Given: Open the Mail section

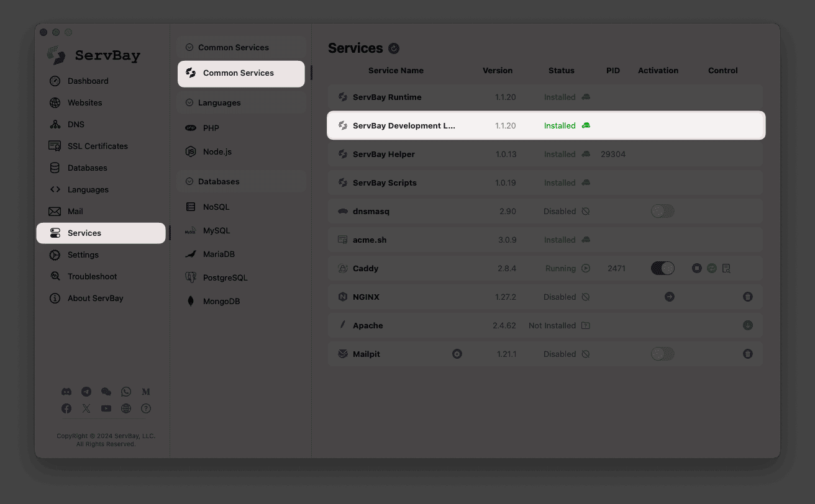Looking at the screenshot, I should click(75, 211).
